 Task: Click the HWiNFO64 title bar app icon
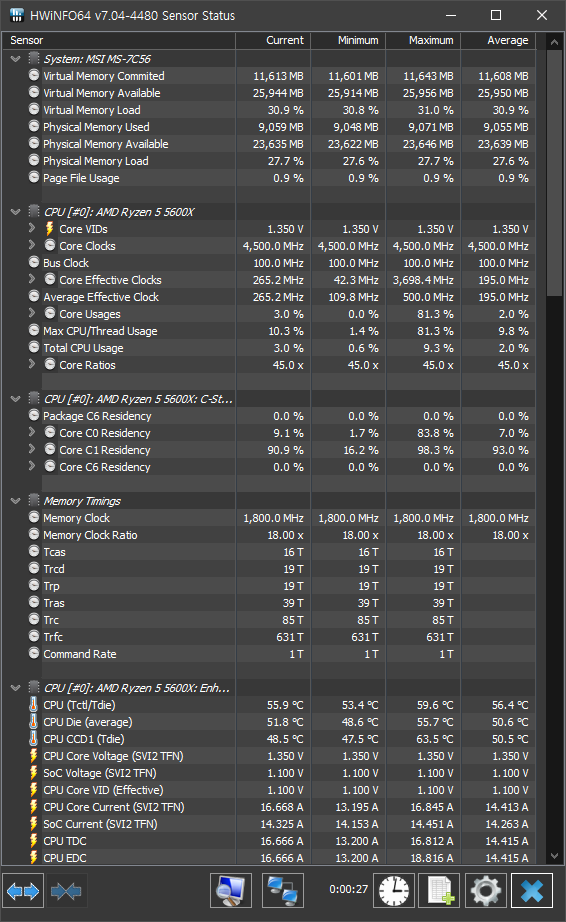[17, 15]
